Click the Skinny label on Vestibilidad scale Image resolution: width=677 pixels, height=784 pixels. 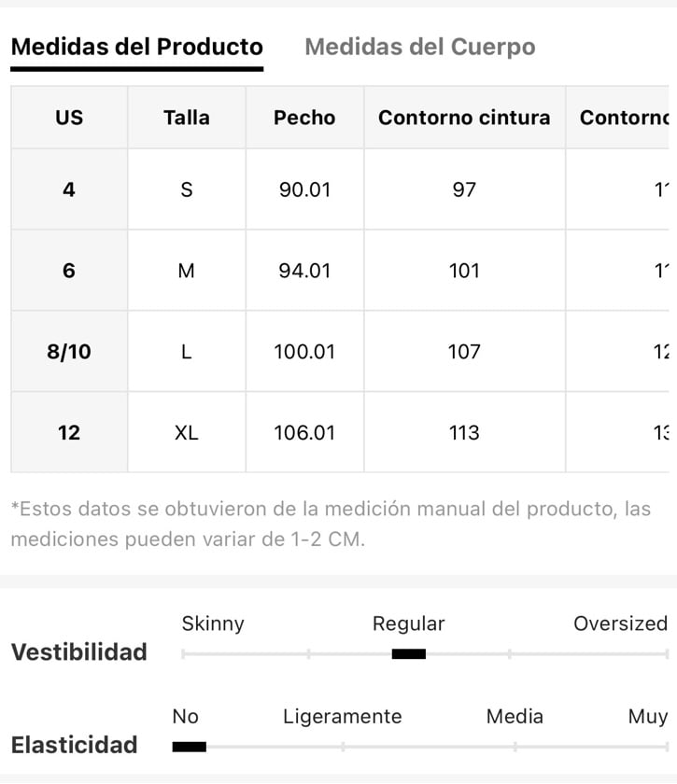[213, 624]
